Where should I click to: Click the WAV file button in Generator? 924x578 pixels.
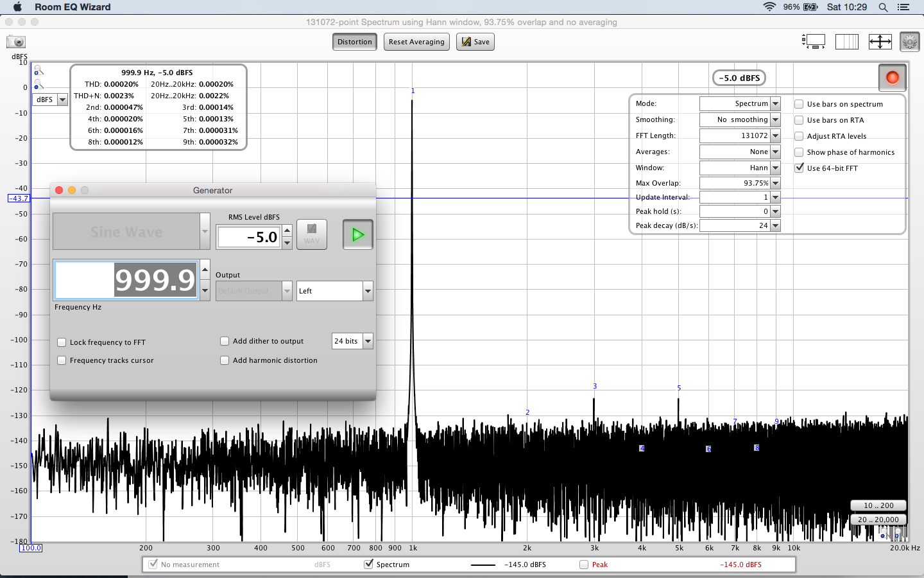pyautogui.click(x=312, y=234)
